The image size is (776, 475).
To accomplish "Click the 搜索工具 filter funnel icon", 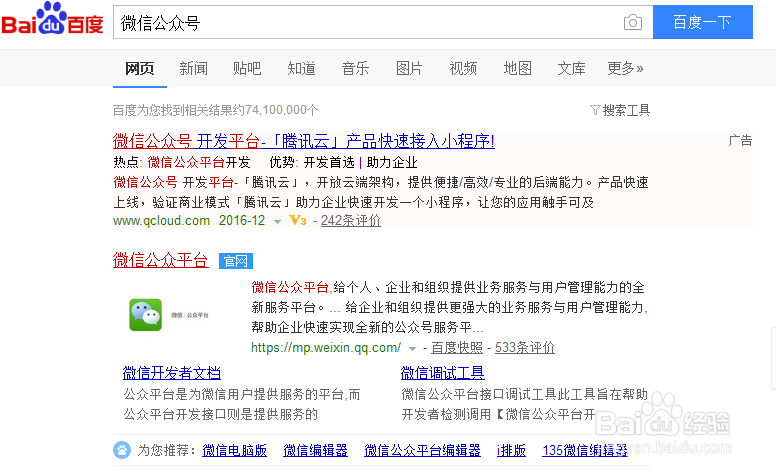I will tap(595, 110).
